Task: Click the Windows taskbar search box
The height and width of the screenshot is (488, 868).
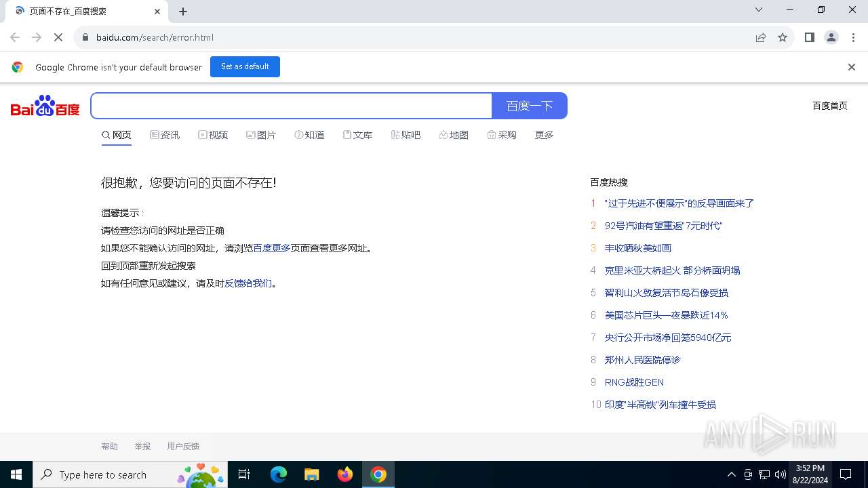Action: pos(130,474)
